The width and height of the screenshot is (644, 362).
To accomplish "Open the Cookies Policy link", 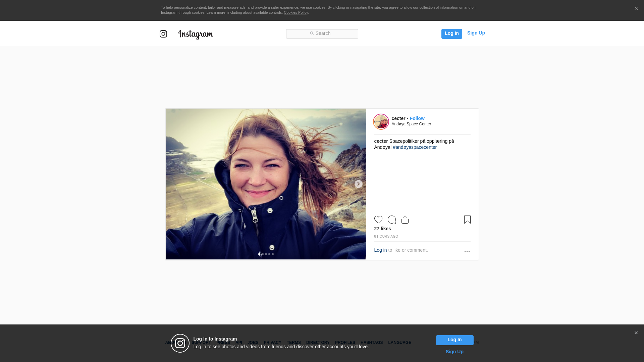I will (x=296, y=12).
